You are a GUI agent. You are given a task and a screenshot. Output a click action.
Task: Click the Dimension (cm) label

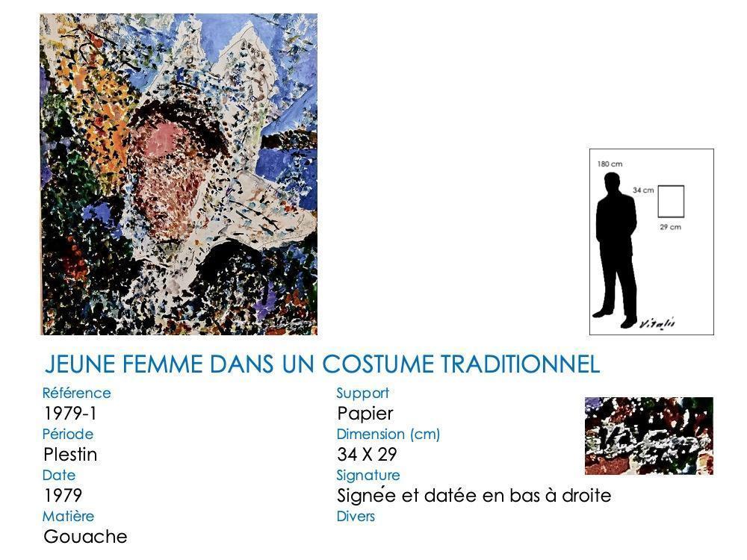coord(388,435)
